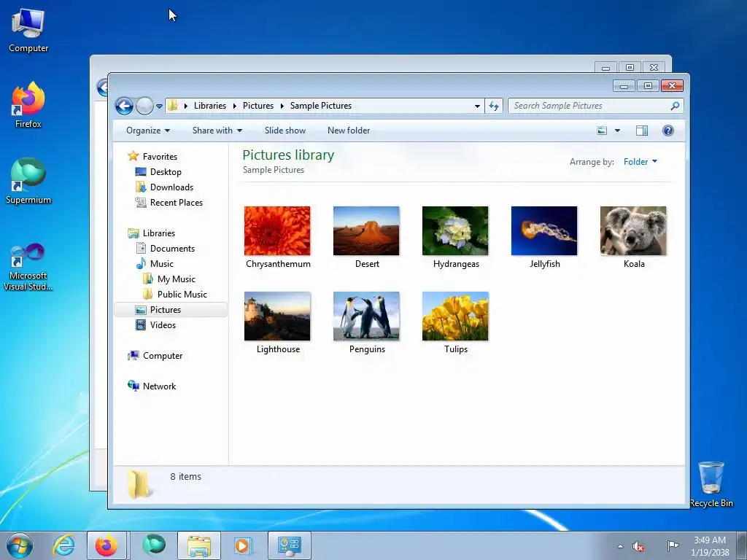Open the Arrange by Folder dropdown

pyautogui.click(x=640, y=162)
